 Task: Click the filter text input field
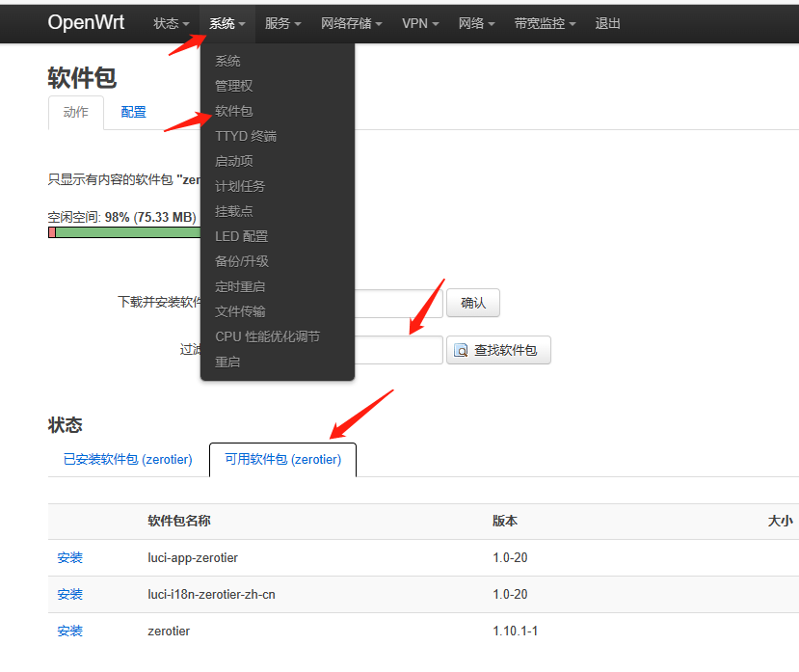coord(399,350)
